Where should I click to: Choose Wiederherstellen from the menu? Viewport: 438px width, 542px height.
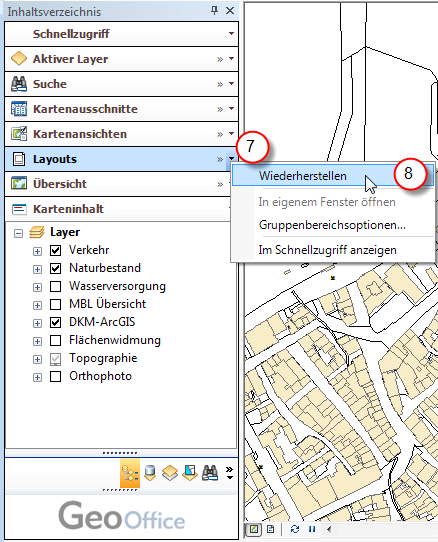[x=333, y=175]
